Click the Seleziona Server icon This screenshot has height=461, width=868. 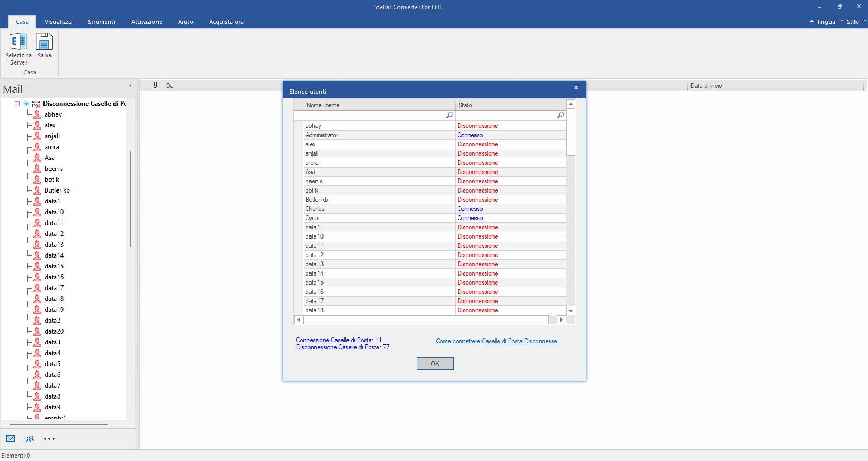(18, 42)
